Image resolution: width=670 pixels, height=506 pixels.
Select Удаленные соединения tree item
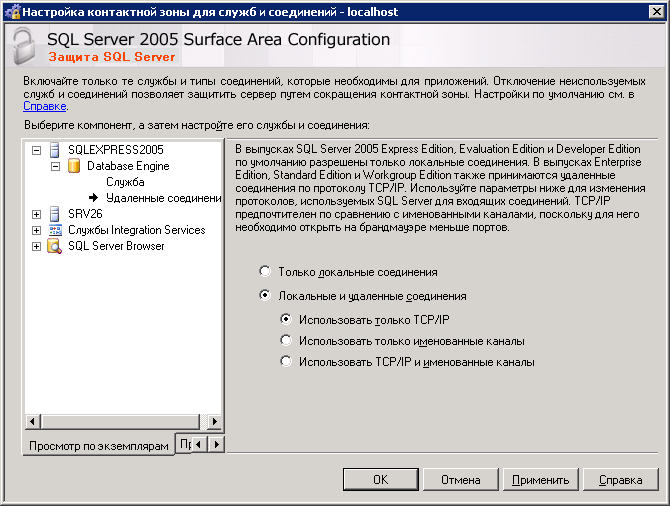[164, 198]
